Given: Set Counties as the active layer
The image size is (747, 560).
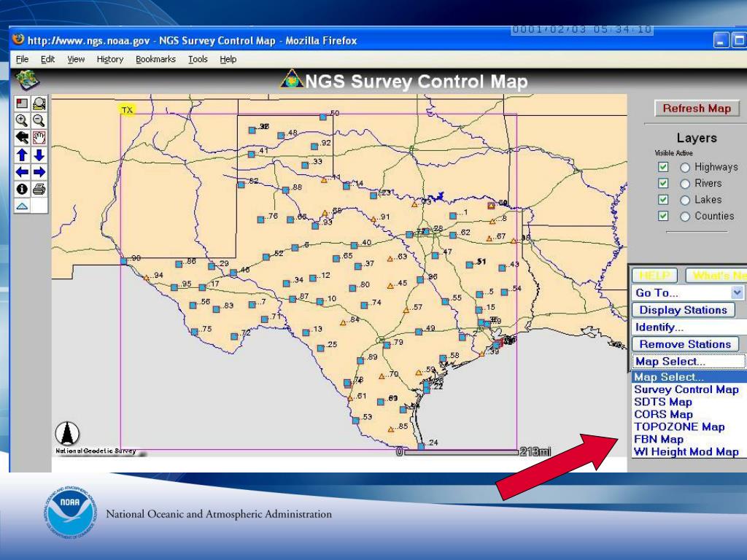Looking at the screenshot, I should tap(685, 216).
